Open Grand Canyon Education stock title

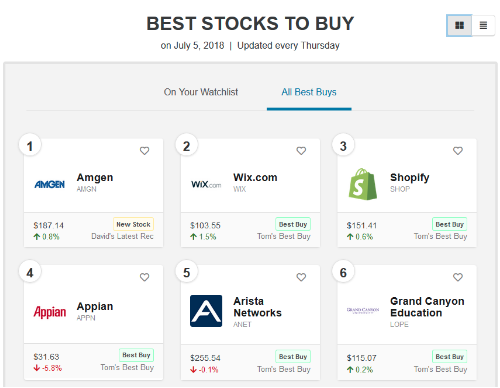[427, 307]
